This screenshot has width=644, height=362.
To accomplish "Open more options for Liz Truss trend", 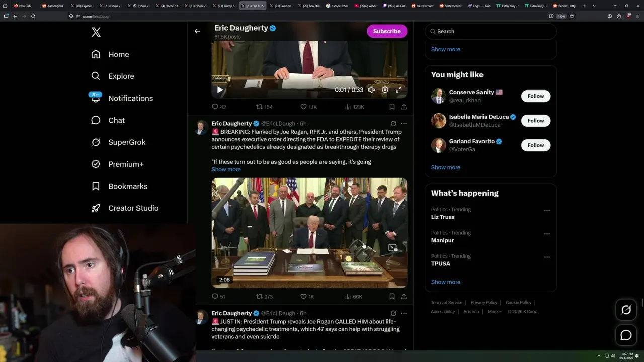I will tap(547, 211).
